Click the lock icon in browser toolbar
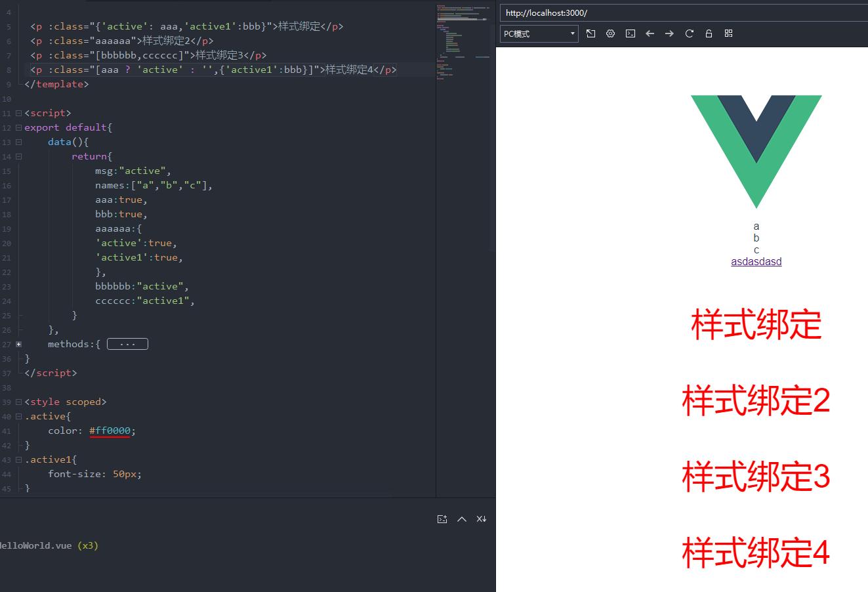Viewport: 868px width, 592px height. pos(709,33)
